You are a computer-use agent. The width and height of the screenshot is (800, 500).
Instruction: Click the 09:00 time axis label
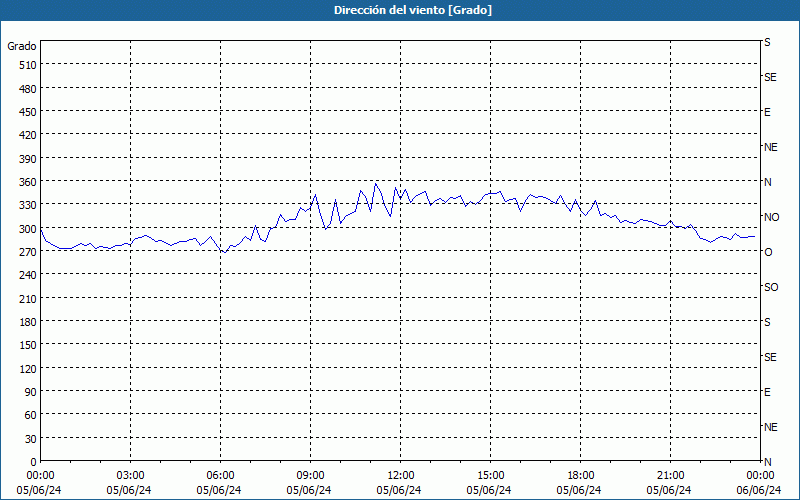(310, 476)
